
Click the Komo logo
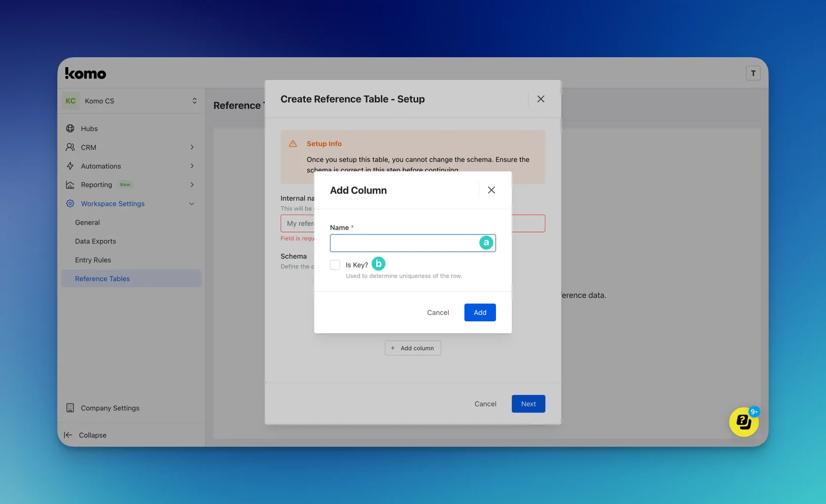(85, 74)
